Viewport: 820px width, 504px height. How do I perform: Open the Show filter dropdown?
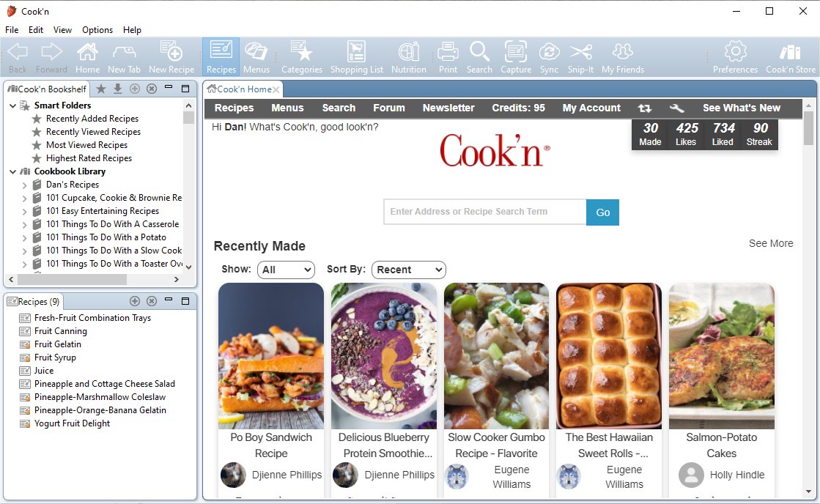pos(286,270)
